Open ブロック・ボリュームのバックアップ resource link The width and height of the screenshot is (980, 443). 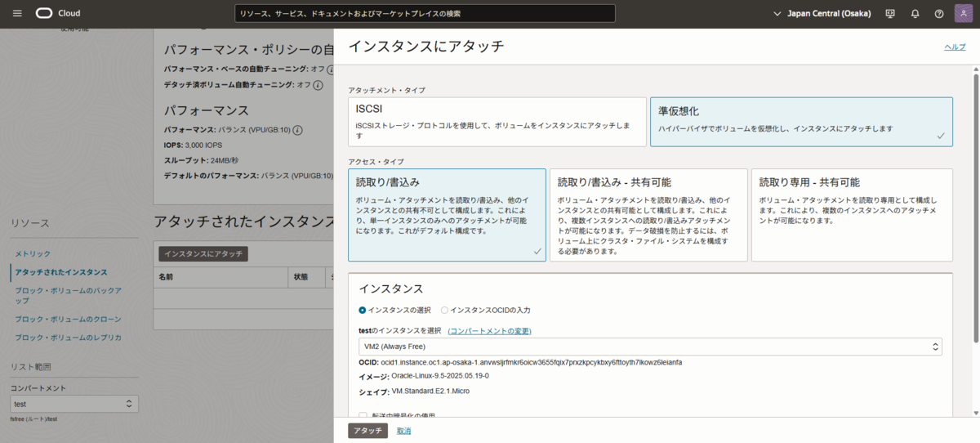pos(69,296)
